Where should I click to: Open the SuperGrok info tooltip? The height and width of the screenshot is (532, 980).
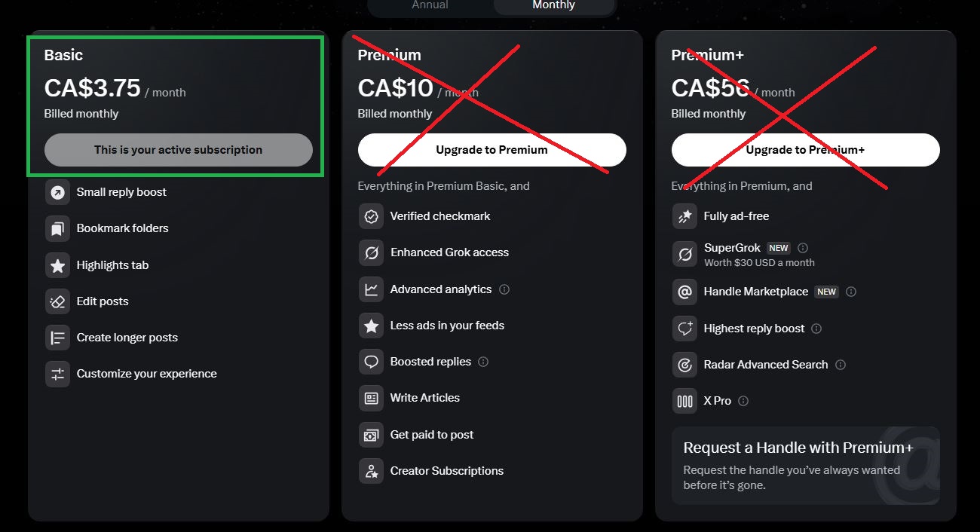[803, 248]
